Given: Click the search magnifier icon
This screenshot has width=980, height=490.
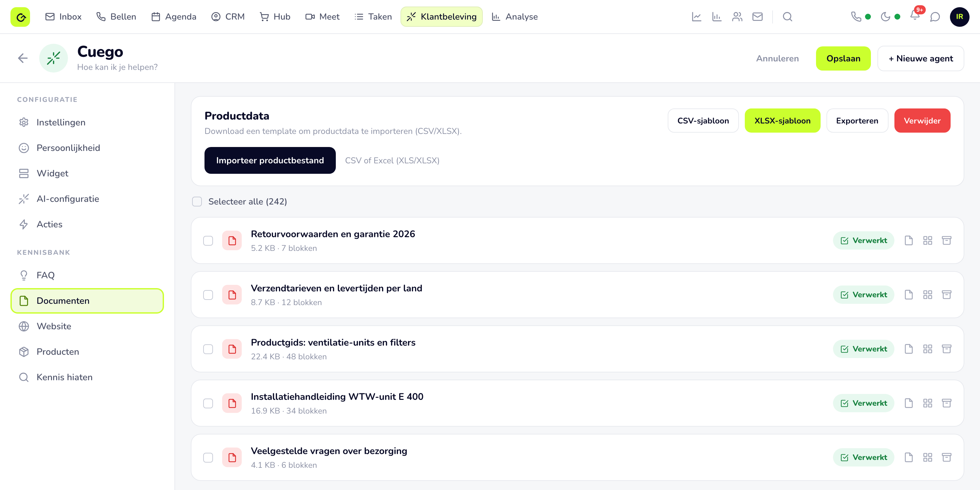Looking at the screenshot, I should (788, 17).
